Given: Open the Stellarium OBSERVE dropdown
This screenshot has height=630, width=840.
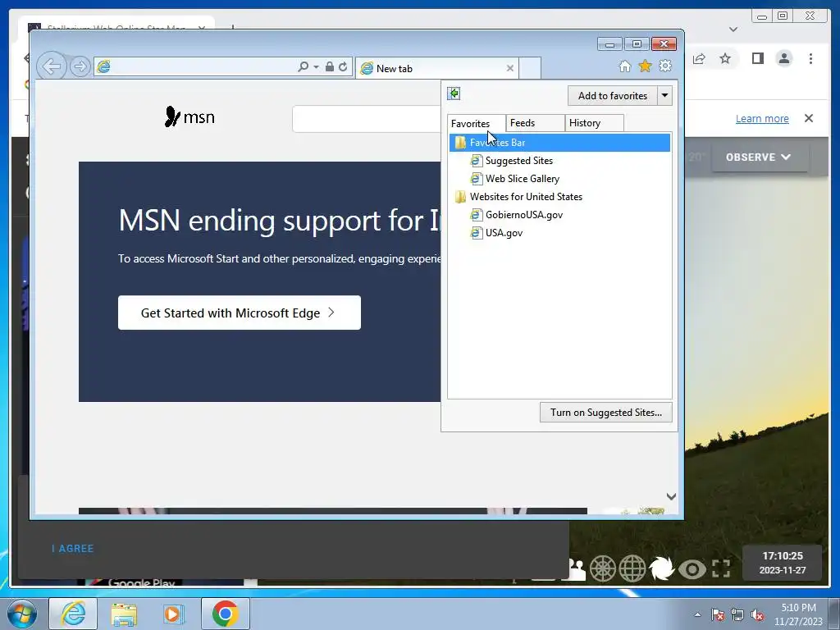Looking at the screenshot, I should [x=759, y=157].
